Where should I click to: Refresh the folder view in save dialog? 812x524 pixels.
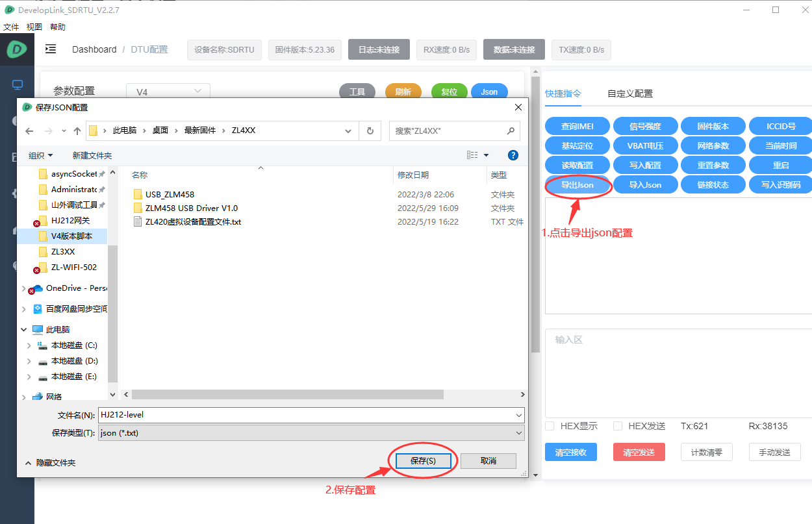point(370,131)
